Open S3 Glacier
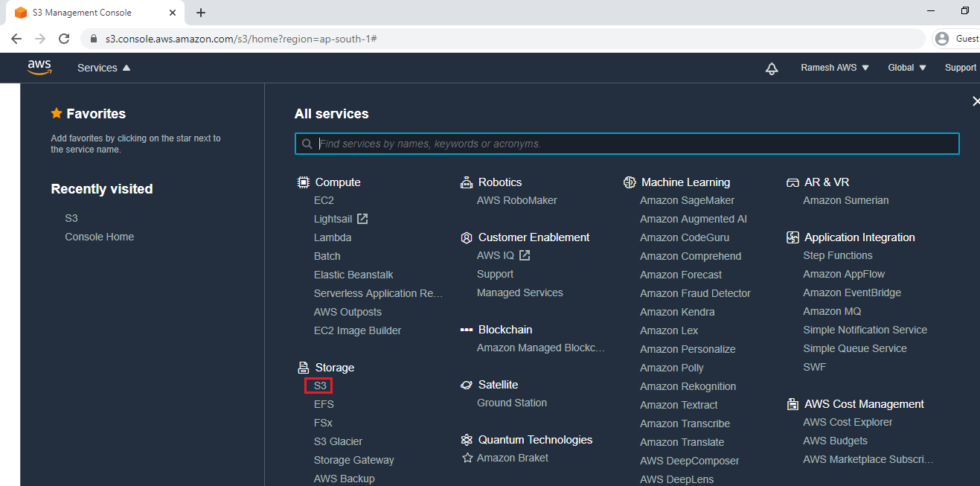The image size is (980, 486). pyautogui.click(x=338, y=441)
